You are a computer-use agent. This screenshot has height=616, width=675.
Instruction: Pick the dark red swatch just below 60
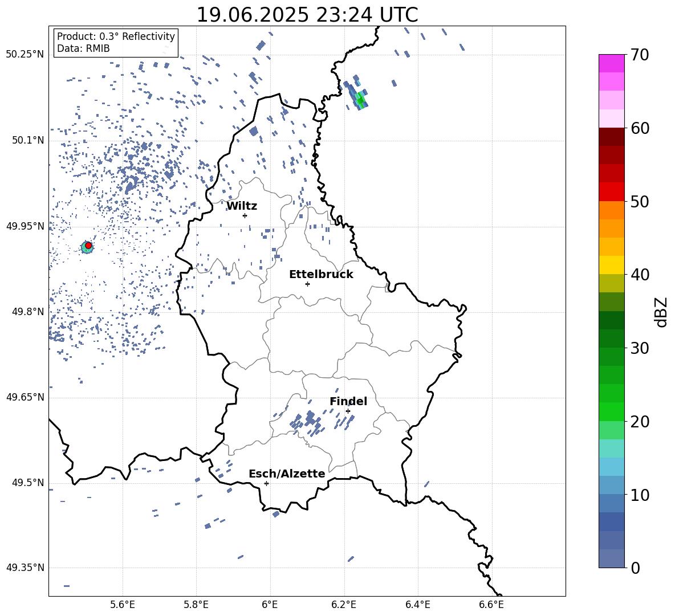click(611, 137)
